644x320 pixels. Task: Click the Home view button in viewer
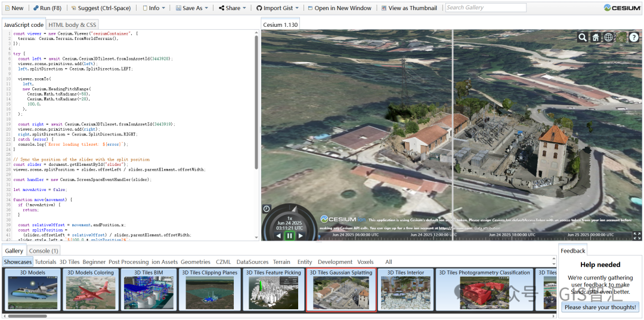[595, 38]
